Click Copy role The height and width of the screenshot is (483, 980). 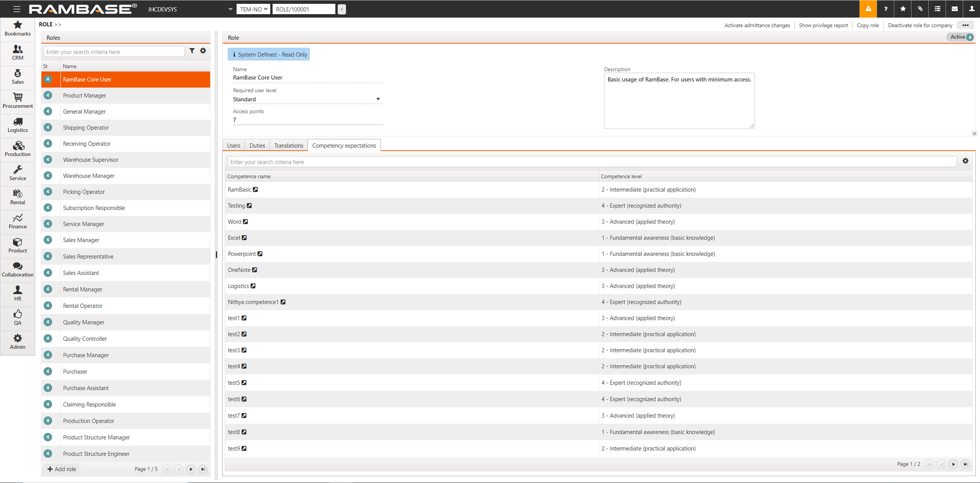868,25
